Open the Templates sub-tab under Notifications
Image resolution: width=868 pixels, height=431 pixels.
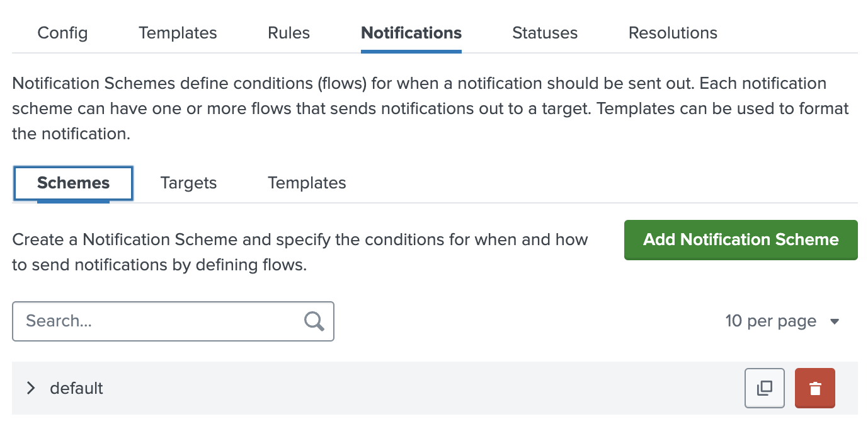click(307, 183)
